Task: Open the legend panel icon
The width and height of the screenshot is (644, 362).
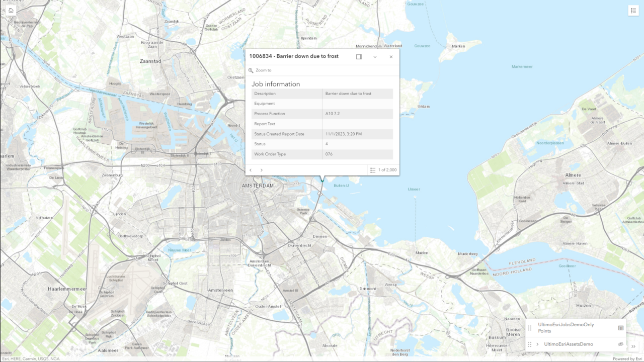Action: point(633,11)
